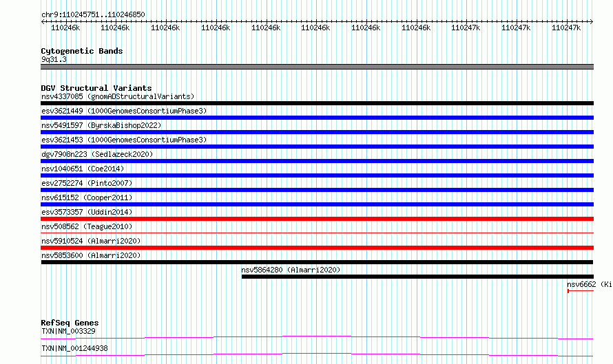Open the nsv1040651 Coe2014 variant label
This screenshot has height=364, width=613.
point(83,169)
